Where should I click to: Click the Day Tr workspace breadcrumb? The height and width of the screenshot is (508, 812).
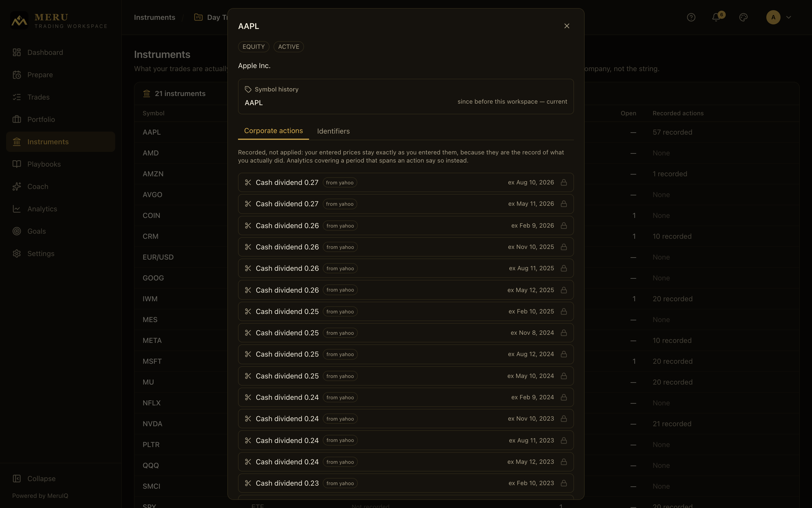211,17
